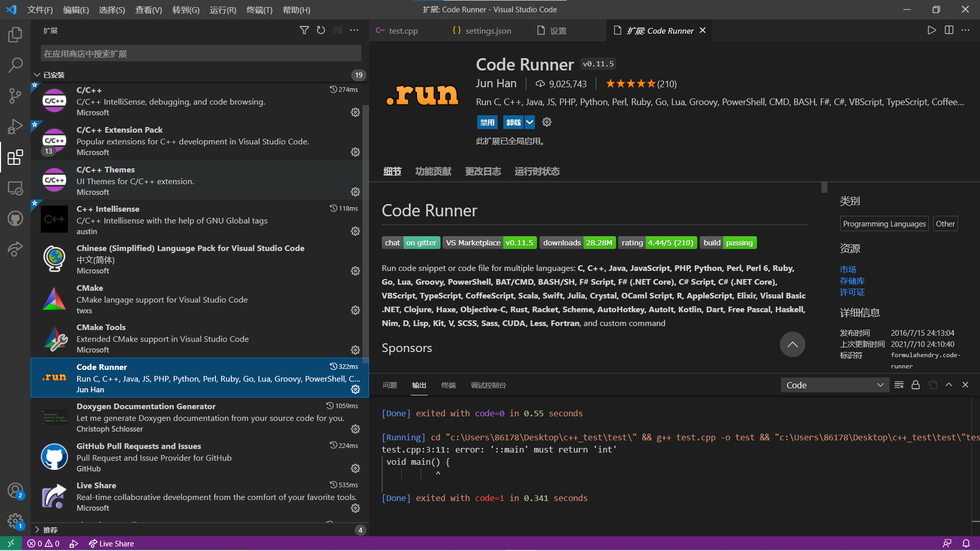This screenshot has width=980, height=551.
Task: Clear extensions search results icon
Action: pyautogui.click(x=337, y=31)
